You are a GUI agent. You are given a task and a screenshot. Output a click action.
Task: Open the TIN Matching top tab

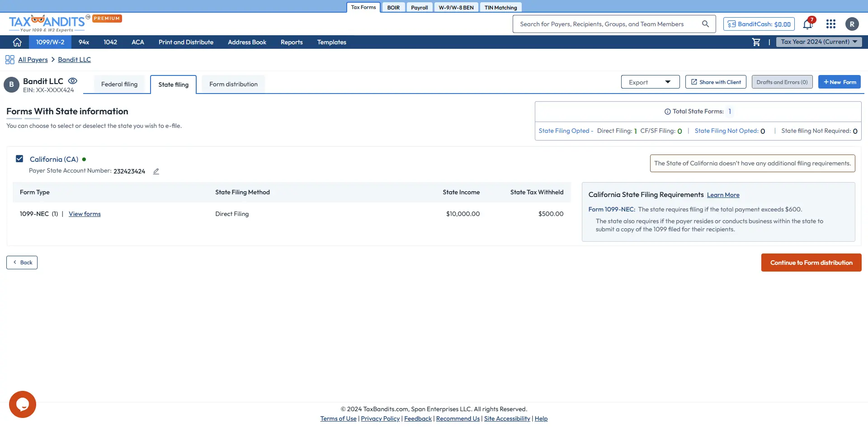500,8
